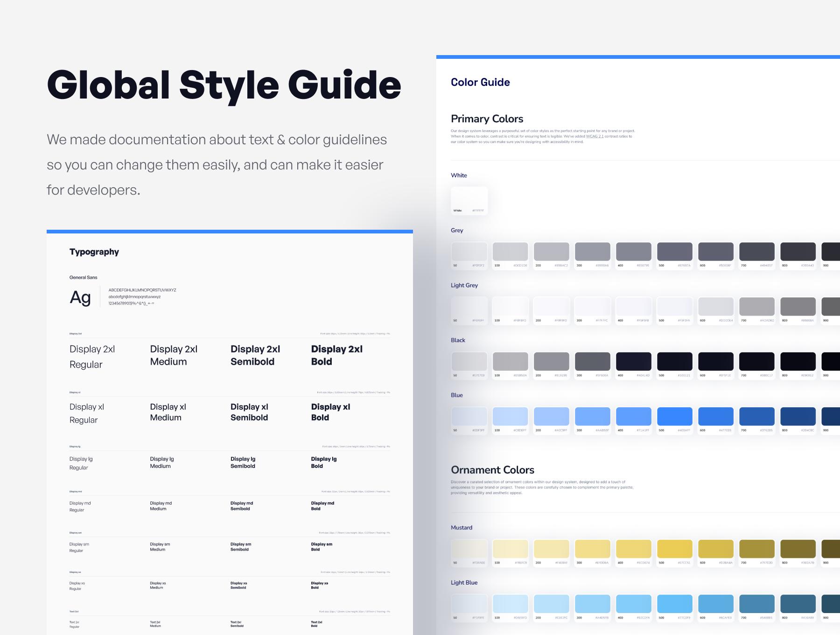Screen dimensions: 840x635
Task: Choose the Mustard 500 color swatch
Action: click(674, 549)
